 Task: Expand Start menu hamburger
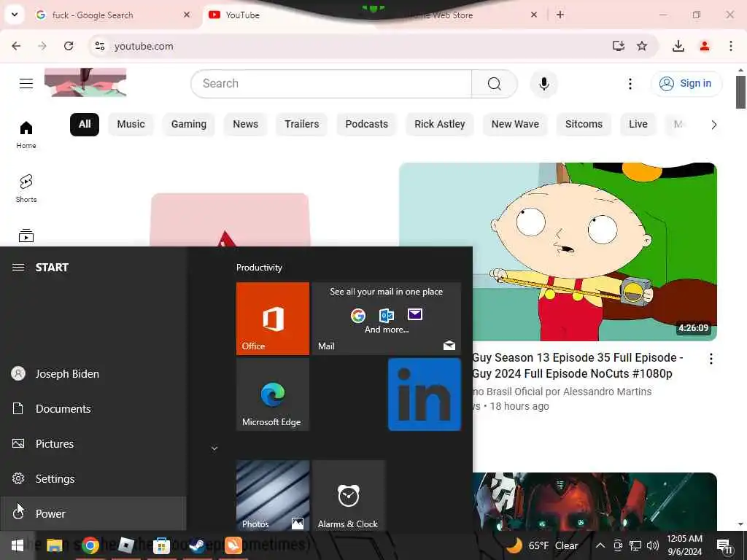pos(18,267)
